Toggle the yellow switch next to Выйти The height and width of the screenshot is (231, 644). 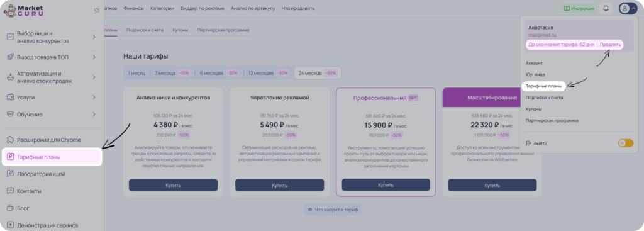(x=626, y=143)
